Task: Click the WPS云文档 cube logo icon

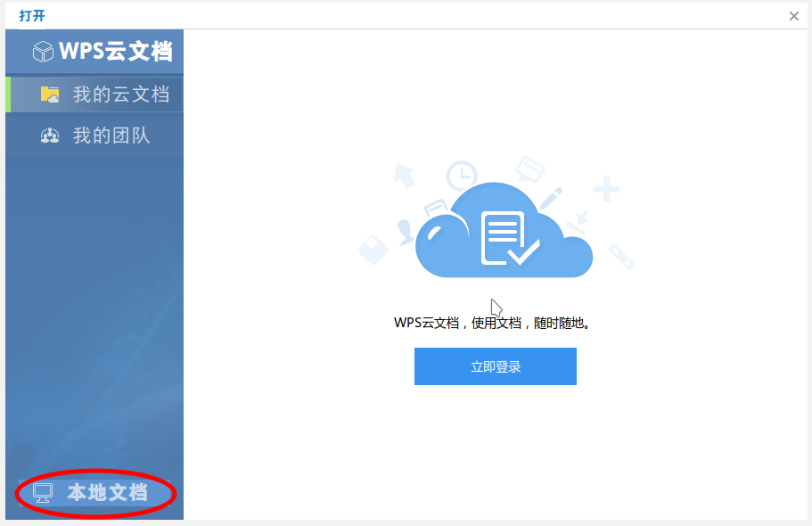Action: click(43, 52)
